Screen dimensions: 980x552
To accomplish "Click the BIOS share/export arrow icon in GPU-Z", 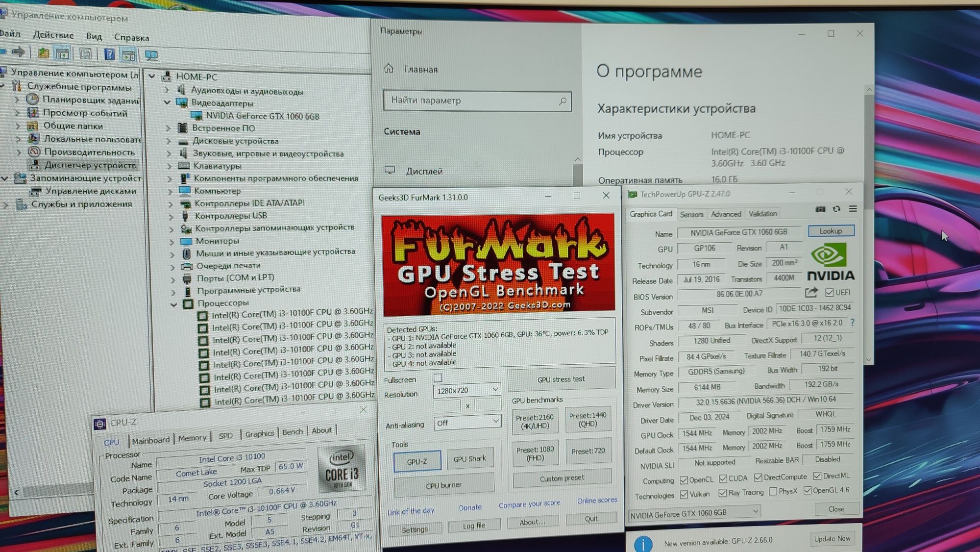I will click(x=811, y=293).
